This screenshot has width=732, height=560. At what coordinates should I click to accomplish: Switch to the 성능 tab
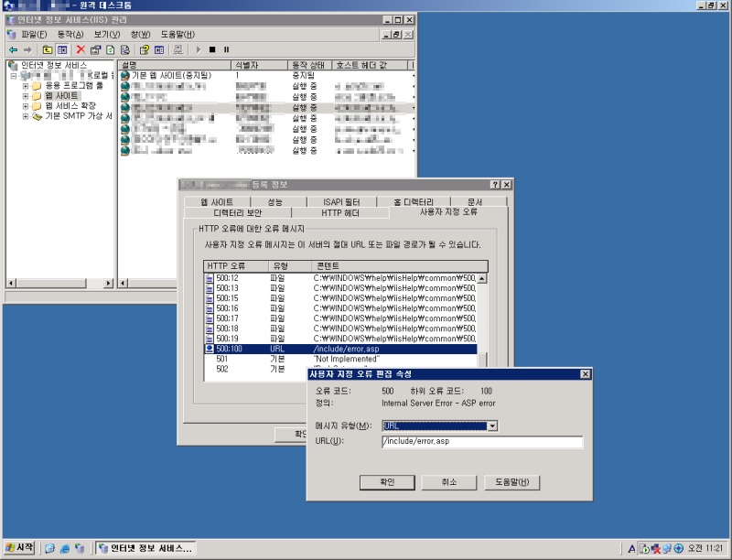(275, 201)
